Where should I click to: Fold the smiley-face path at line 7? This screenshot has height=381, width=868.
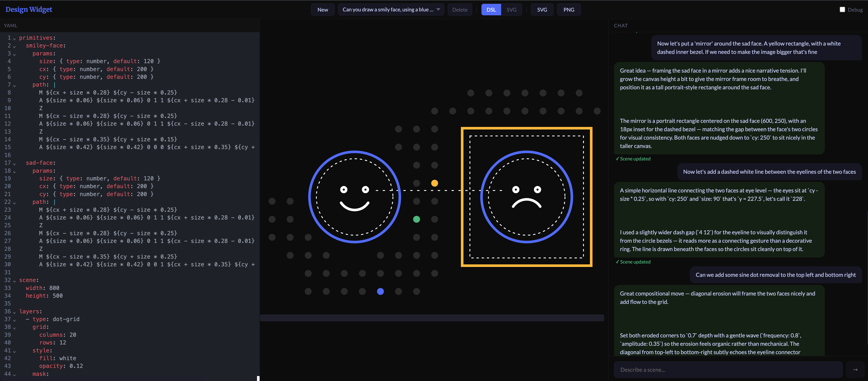pos(14,85)
